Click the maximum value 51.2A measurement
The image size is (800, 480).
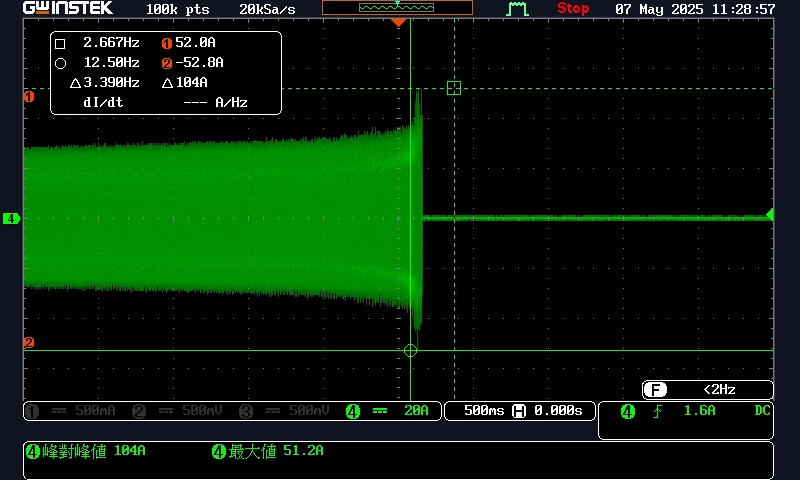coord(268,451)
